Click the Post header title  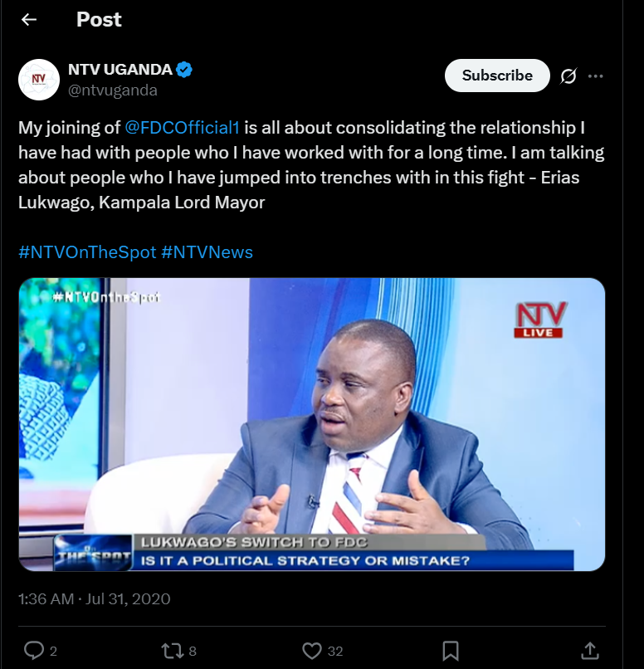(99, 20)
